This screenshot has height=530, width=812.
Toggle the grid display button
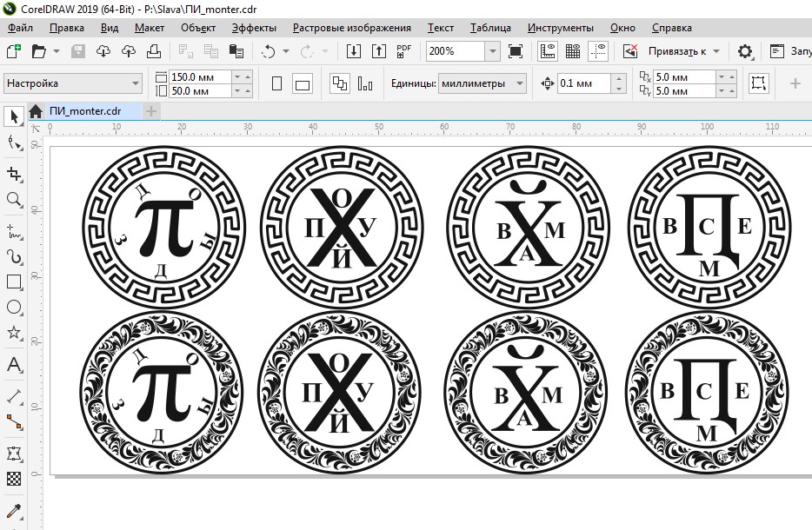572,51
